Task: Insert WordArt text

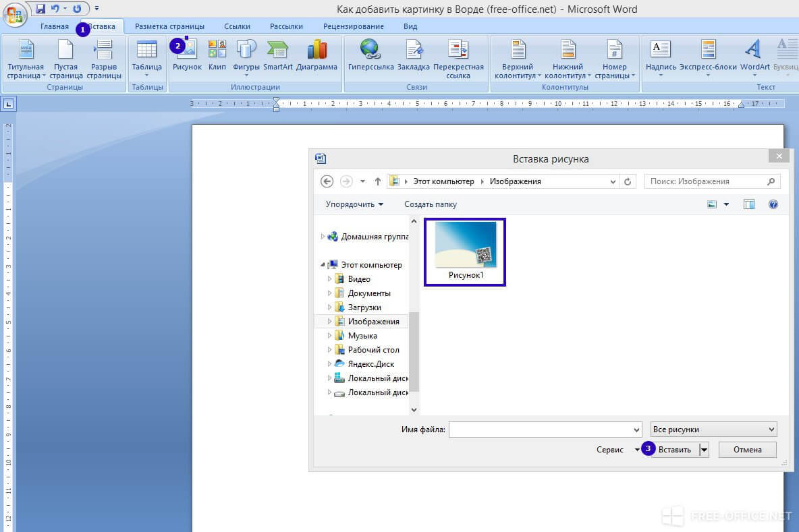Action: pyautogui.click(x=754, y=59)
